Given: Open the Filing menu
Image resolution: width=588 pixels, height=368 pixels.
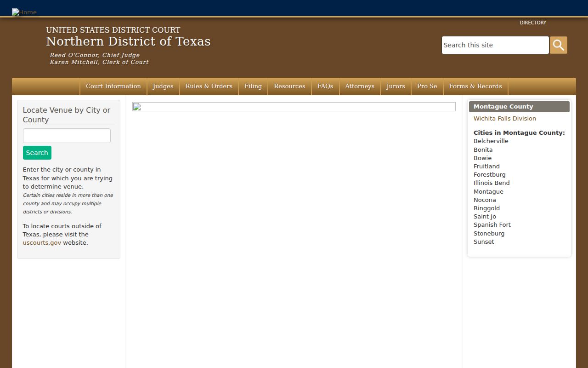Looking at the screenshot, I should (253, 86).
